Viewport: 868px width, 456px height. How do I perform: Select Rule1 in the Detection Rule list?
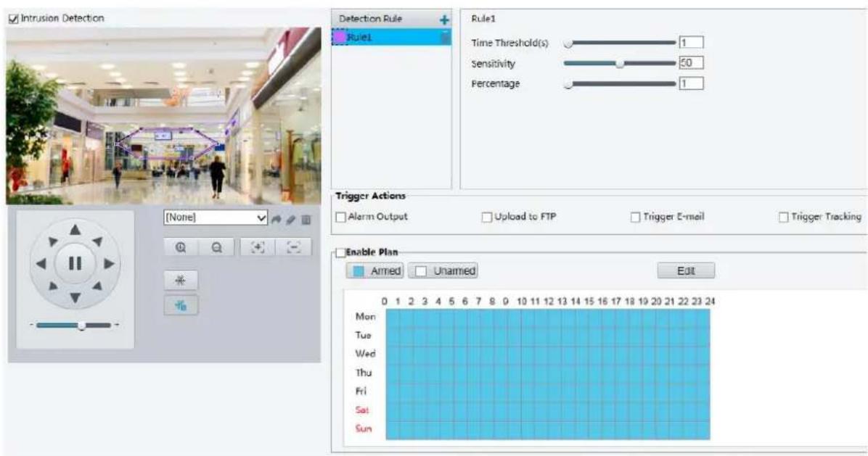[391, 37]
